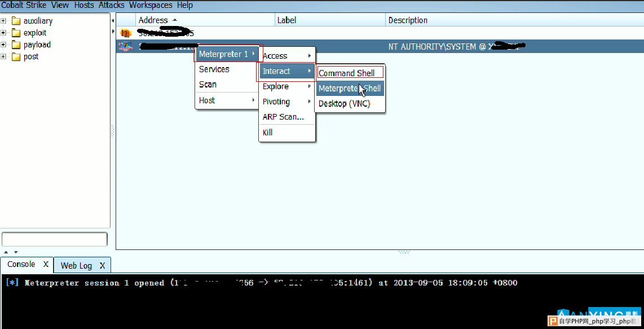This screenshot has height=329, width=644.
Task: Choose Services from the context menu
Action: 227,69
